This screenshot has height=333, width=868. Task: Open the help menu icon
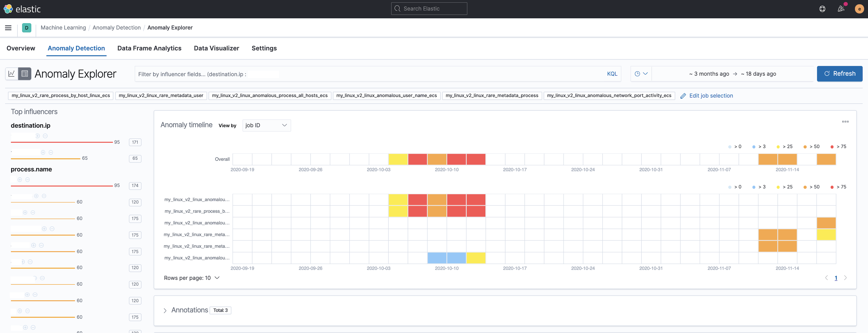pyautogui.click(x=822, y=9)
